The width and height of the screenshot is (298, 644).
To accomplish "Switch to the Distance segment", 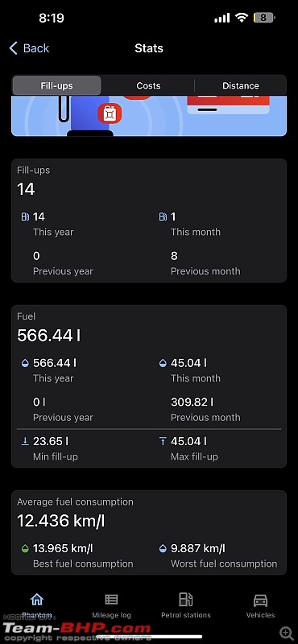I will tap(241, 85).
